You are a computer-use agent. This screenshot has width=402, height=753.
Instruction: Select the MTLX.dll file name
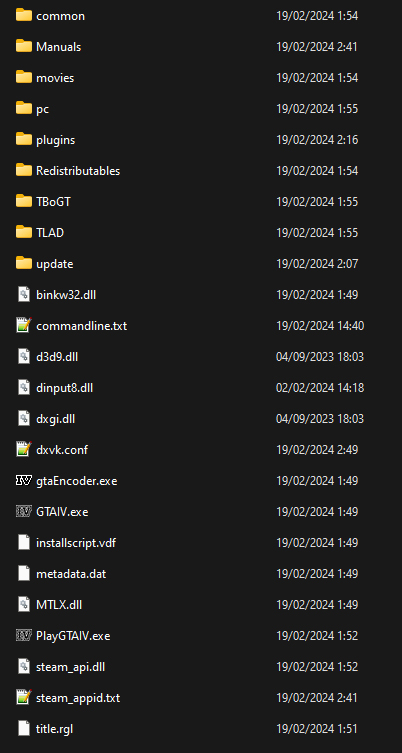(59, 605)
